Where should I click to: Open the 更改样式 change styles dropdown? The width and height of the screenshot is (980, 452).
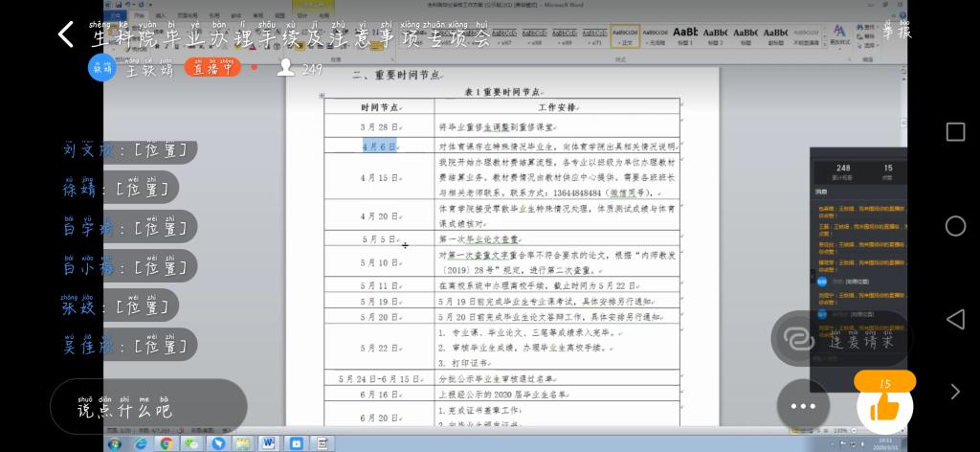839,36
